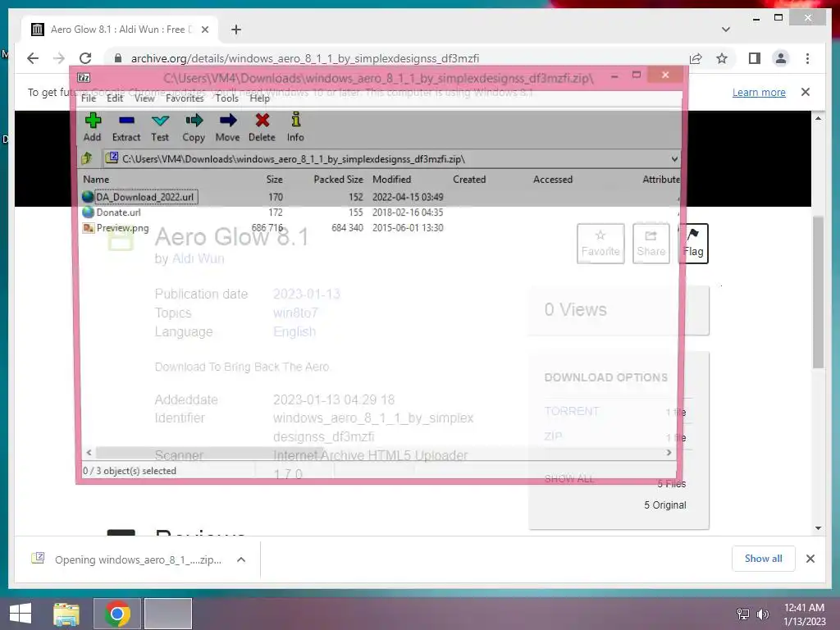The image size is (840, 630).
Task: Click Chrome forward navigation arrow
Action: click(x=59, y=58)
